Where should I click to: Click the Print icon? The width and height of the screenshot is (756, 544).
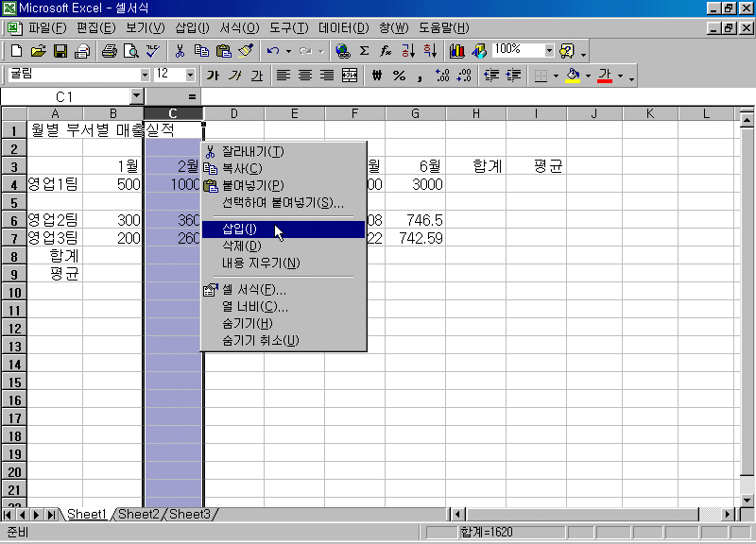109,51
